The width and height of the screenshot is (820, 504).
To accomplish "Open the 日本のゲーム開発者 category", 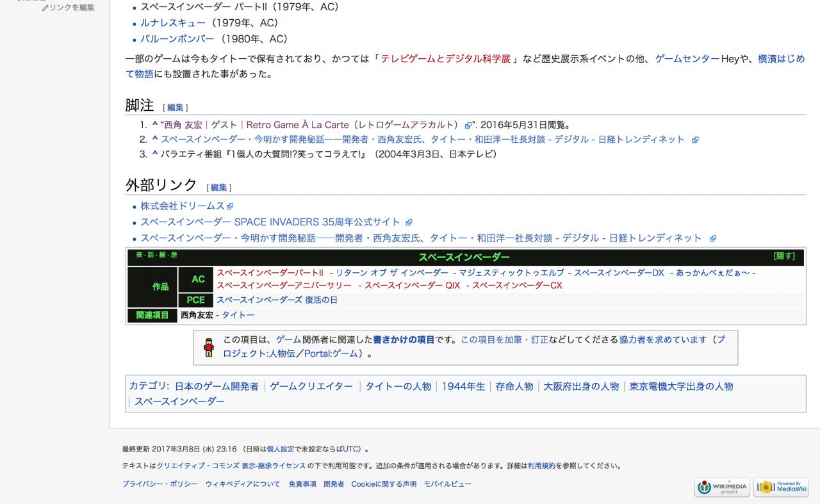I will tap(217, 386).
